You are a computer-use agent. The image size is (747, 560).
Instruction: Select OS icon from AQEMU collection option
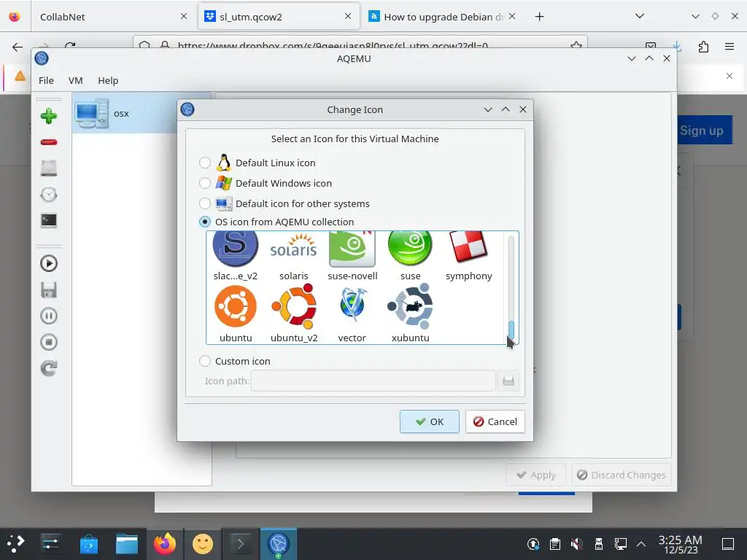coord(205,222)
